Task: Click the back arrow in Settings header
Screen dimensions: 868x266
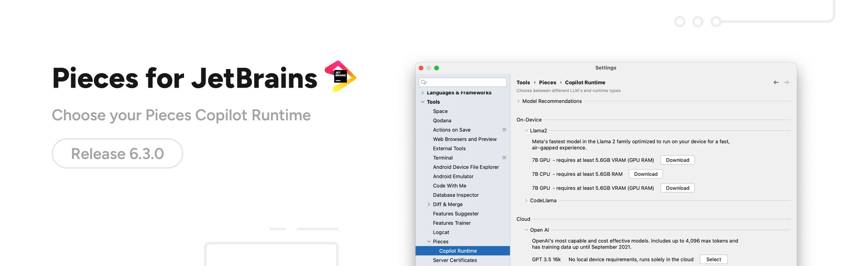Action: point(776,82)
